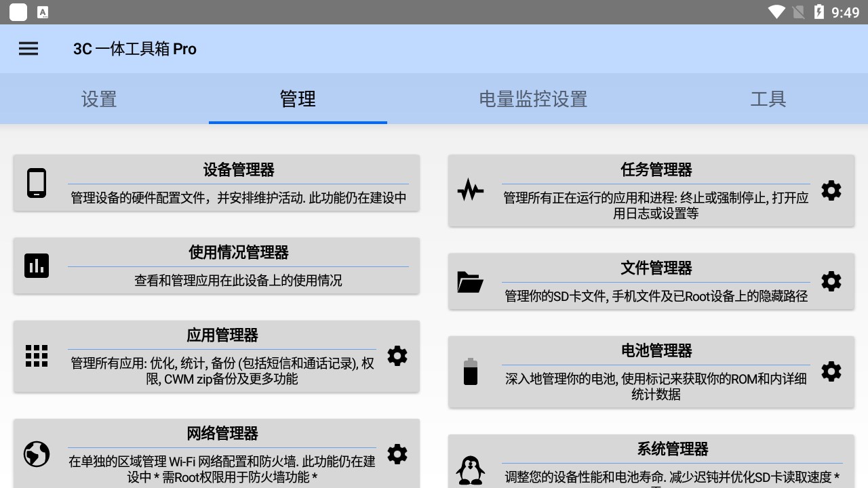Open 系统管理器
Viewport: 868px width, 488px height.
coord(673,449)
